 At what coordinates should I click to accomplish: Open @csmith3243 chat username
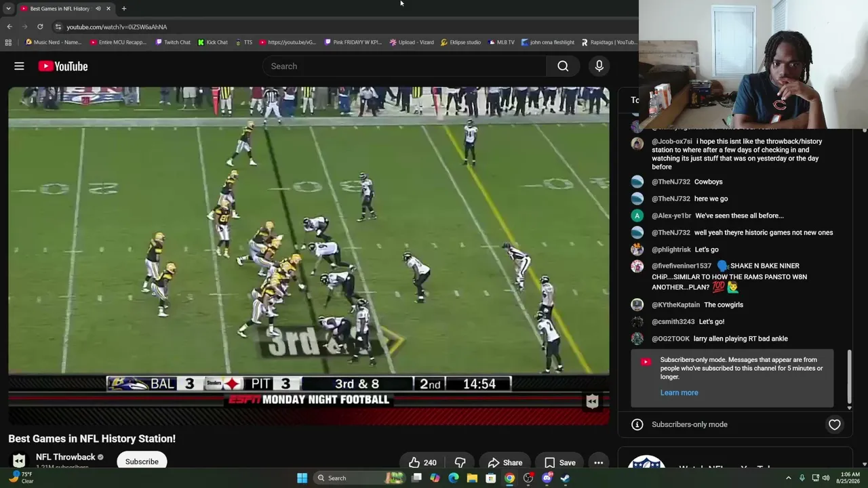tap(673, 322)
